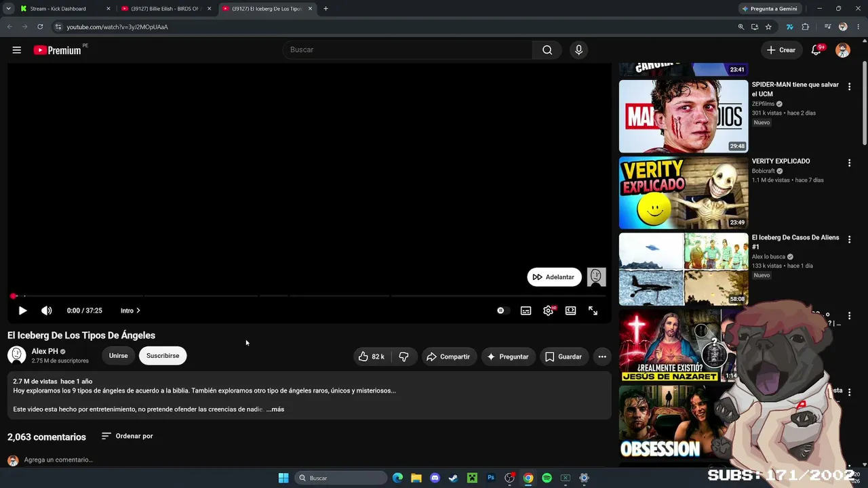Open Discord from the taskbar
Image resolution: width=868 pixels, height=488 pixels.
click(x=435, y=478)
